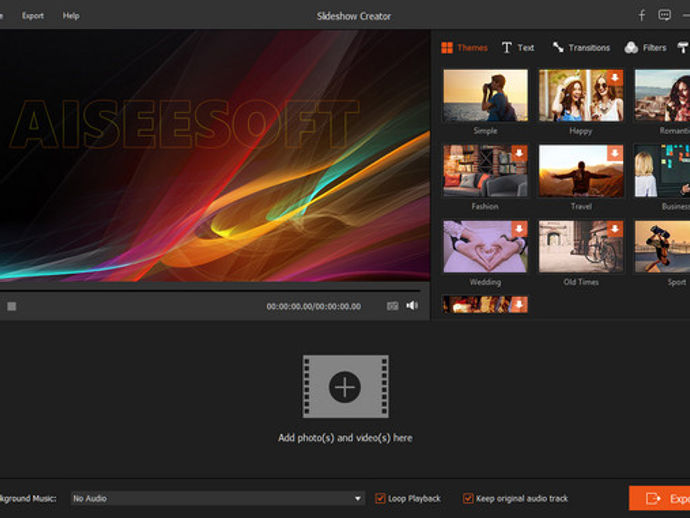The image size is (690, 518).
Task: Select the Romantic theme thumbnail
Action: [x=662, y=95]
